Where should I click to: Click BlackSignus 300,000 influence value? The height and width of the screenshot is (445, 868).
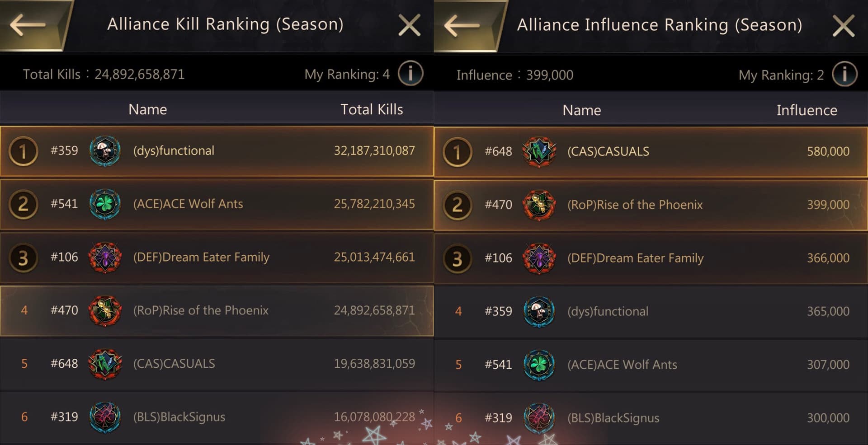tap(828, 418)
